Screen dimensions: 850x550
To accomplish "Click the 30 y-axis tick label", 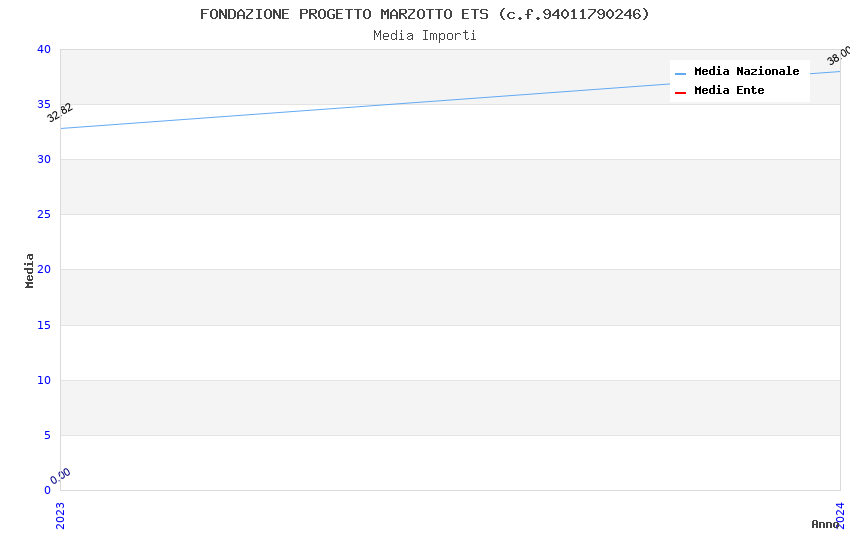I will pyautogui.click(x=44, y=160).
